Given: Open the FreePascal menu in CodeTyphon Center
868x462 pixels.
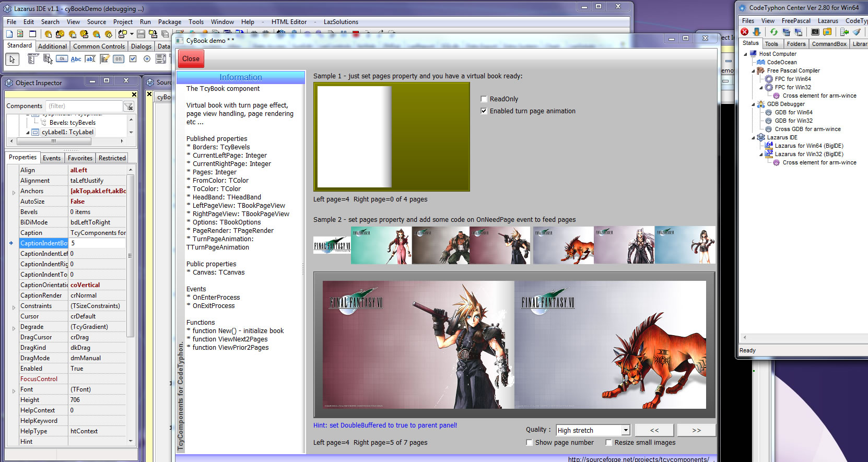Looking at the screenshot, I should point(796,21).
